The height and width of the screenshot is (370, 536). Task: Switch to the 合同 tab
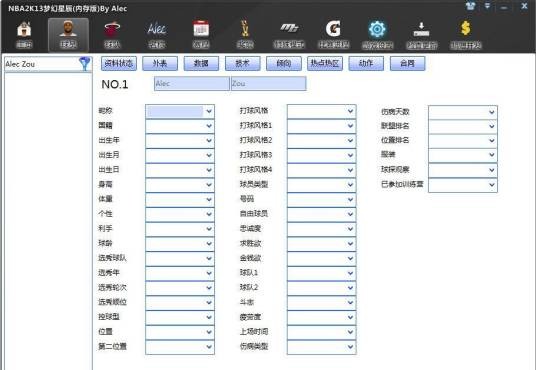click(407, 64)
